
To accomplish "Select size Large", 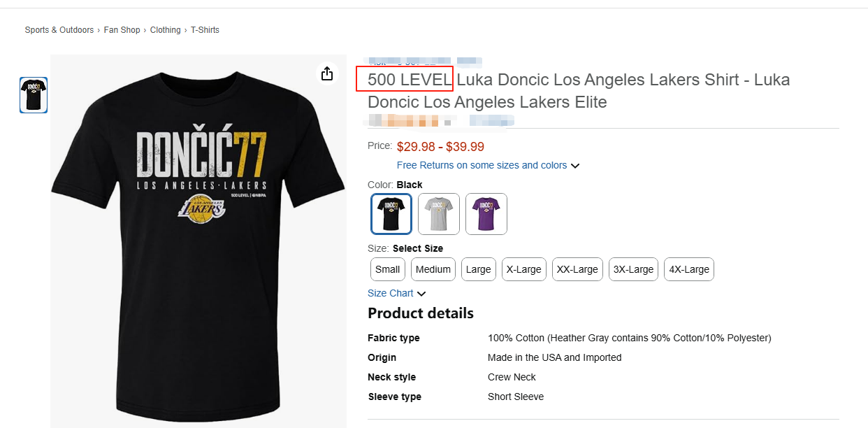I will [x=479, y=269].
